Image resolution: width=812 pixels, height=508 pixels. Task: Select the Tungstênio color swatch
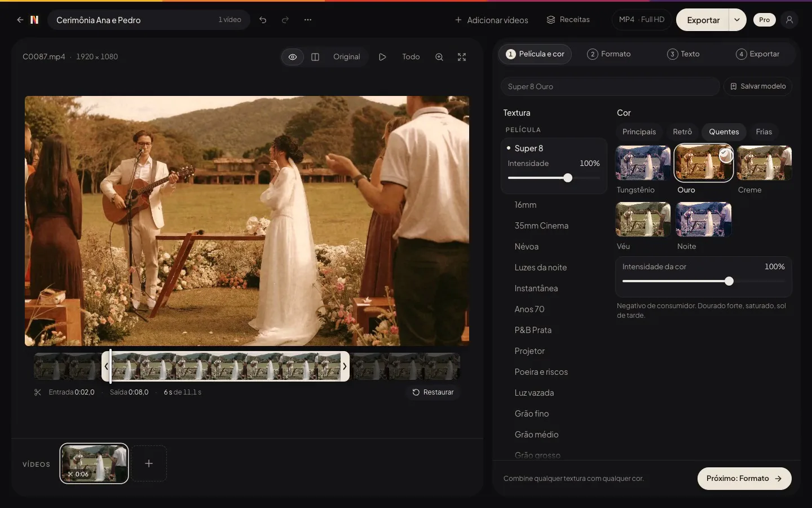pos(643,163)
